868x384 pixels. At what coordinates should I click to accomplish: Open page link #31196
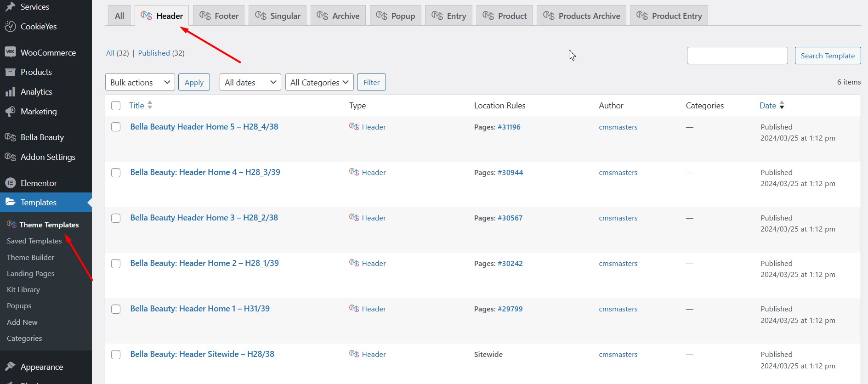pos(509,127)
